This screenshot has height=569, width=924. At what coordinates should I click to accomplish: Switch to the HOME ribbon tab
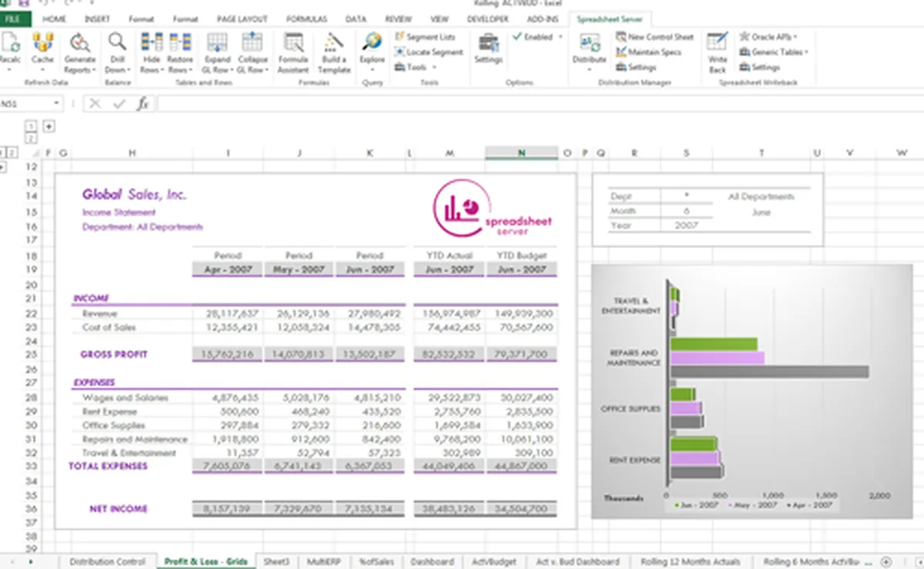click(54, 19)
